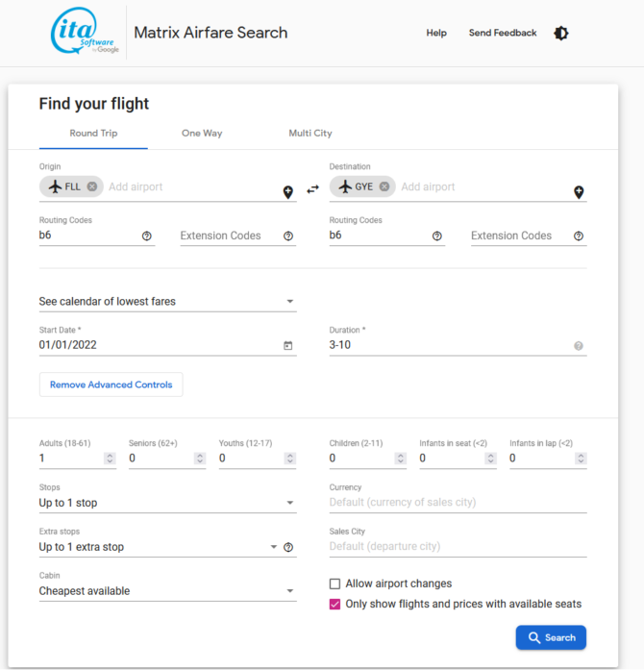This screenshot has width=644, height=670.
Task: Remove the GYE airport chip
Action: (384, 186)
